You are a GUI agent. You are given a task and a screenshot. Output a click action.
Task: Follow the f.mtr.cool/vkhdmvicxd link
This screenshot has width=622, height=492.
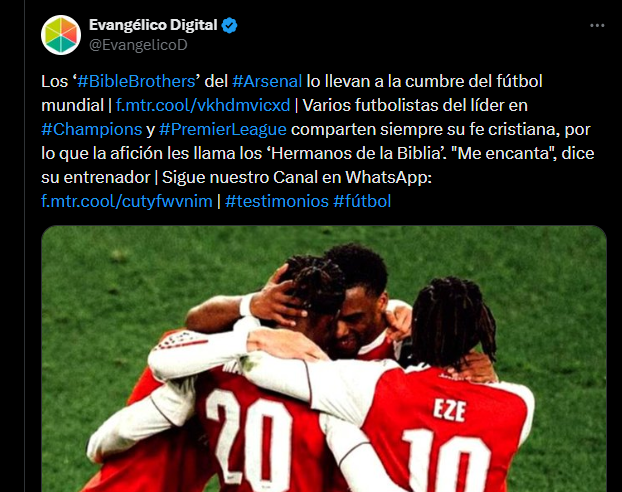coord(203,106)
